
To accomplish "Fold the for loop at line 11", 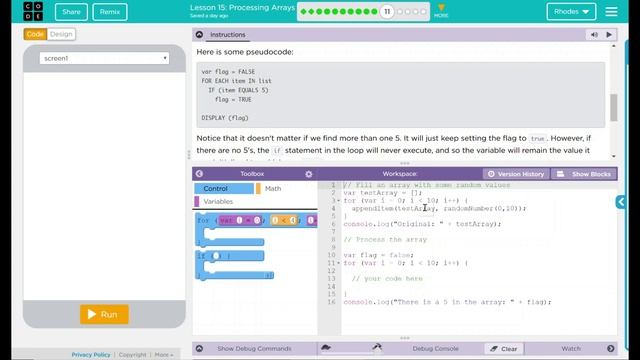I will coord(339,263).
